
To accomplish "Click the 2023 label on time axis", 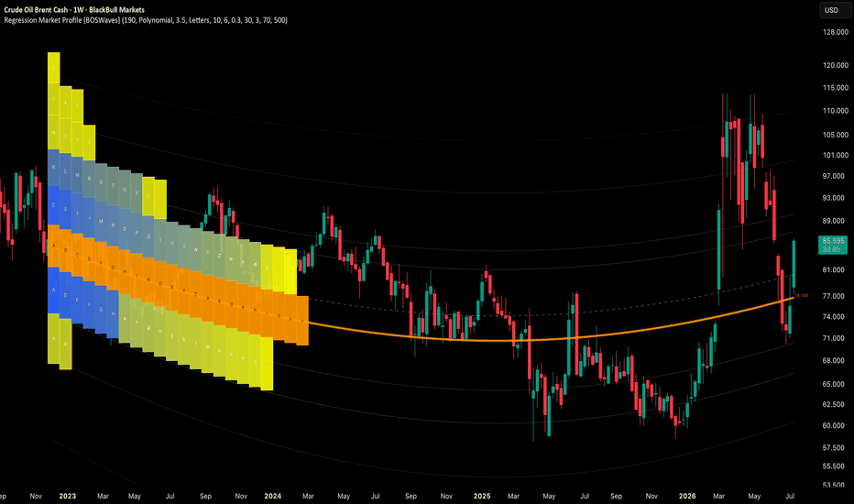I will (x=67, y=496).
